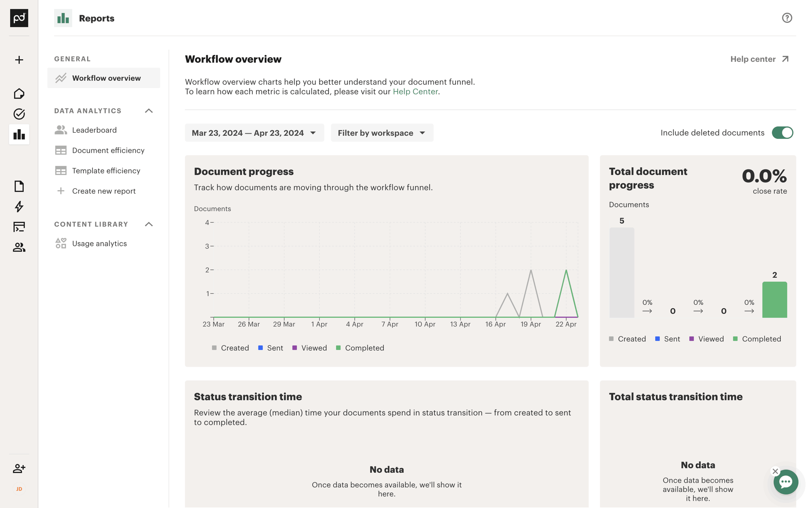This screenshot has height=508, width=812.
Task: Collapse the Content Library section
Action: pos(148,224)
